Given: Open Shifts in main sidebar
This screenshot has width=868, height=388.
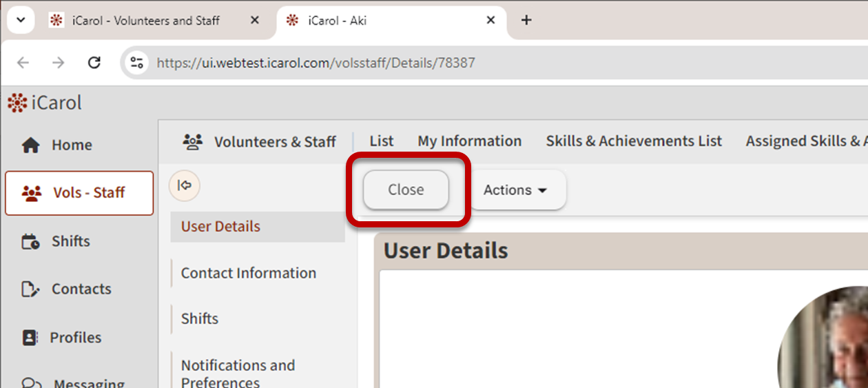Looking at the screenshot, I should tap(70, 241).
